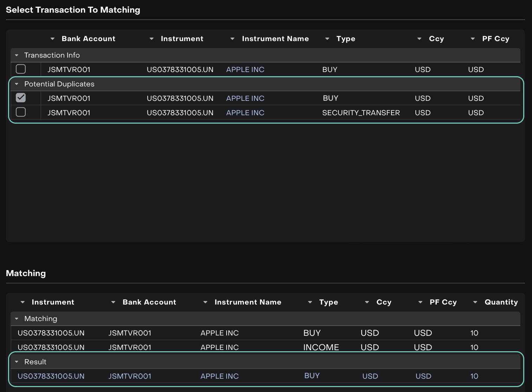Open the Quantity column arrow in Matching table
The width and height of the screenshot is (532, 392).
point(475,302)
